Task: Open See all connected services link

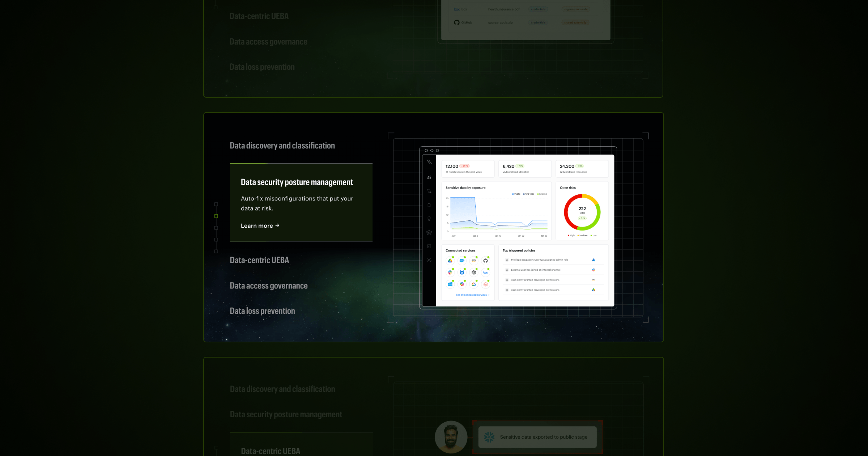Action: [472, 295]
